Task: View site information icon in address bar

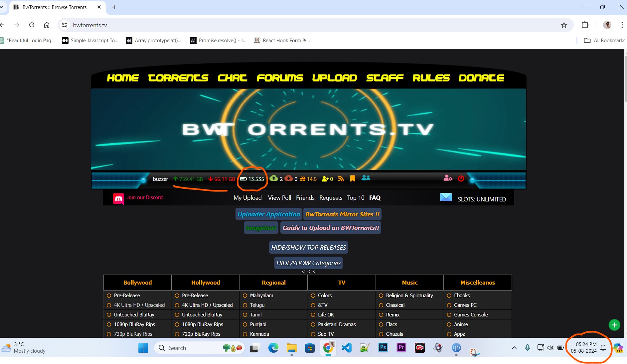Action: 65,25
